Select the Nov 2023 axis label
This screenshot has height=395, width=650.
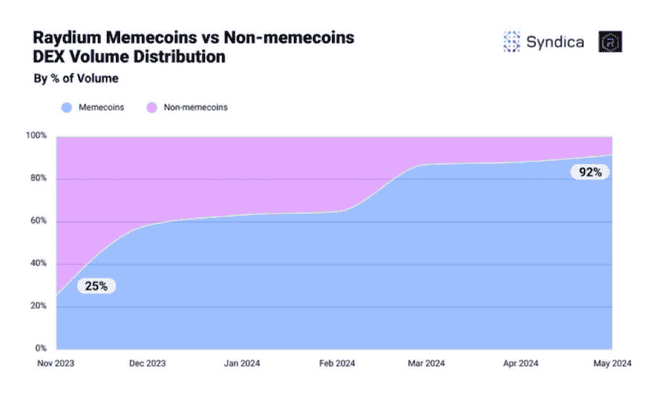[x=56, y=363]
